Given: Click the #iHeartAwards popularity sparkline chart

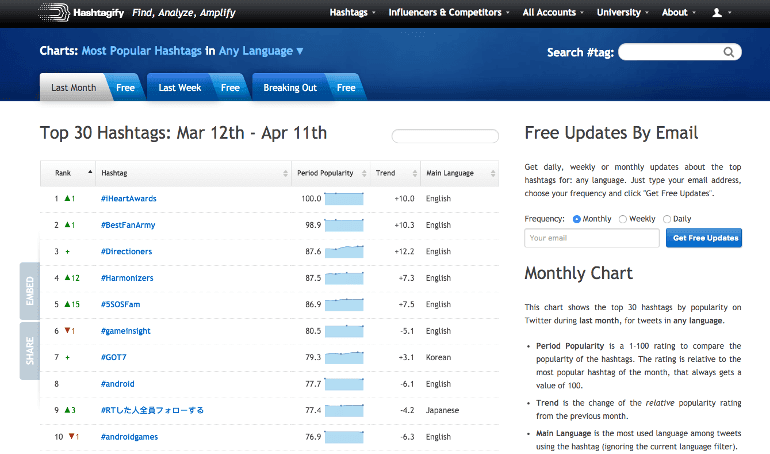Looking at the screenshot, I should pos(344,198).
